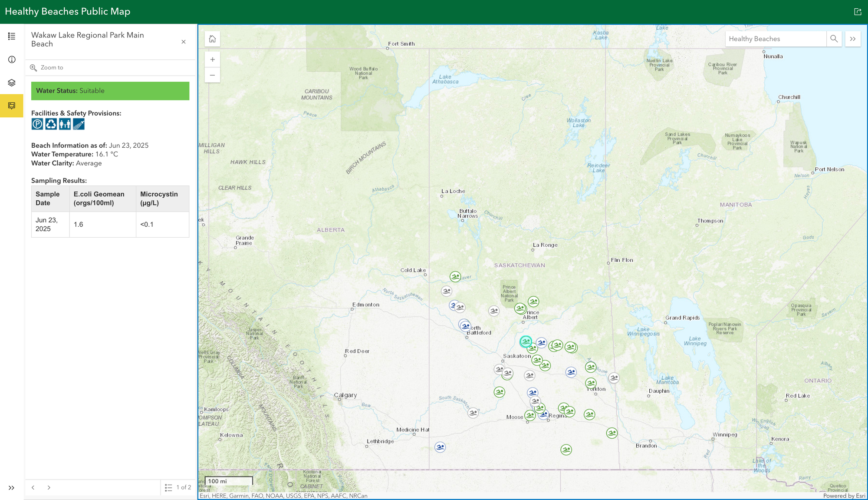This screenshot has height=500, width=868.
Task: Click the Wakaw Lake Regional Park Main Beach title
Action: [x=88, y=40]
